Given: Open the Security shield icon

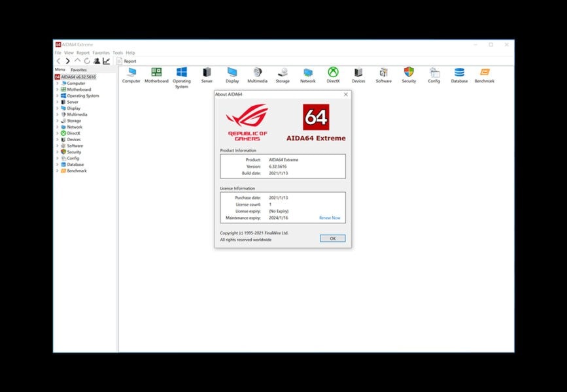Looking at the screenshot, I should (x=409, y=72).
